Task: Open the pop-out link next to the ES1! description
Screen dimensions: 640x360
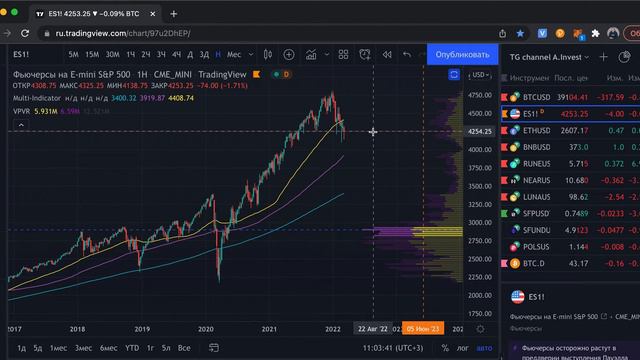Action: point(604,316)
